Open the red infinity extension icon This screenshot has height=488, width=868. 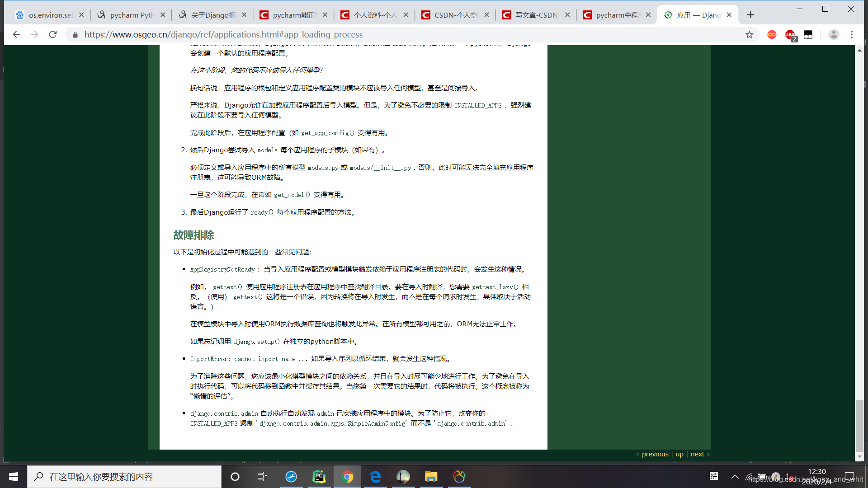coord(772,34)
